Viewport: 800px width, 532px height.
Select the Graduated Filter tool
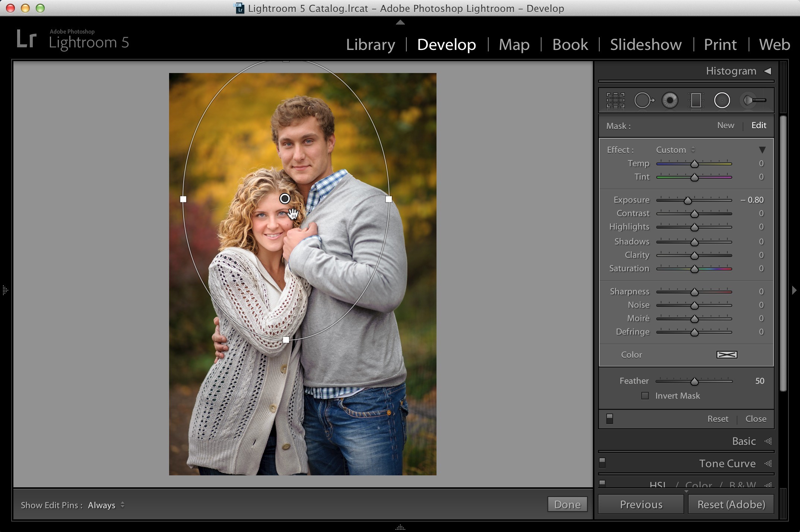(x=695, y=101)
